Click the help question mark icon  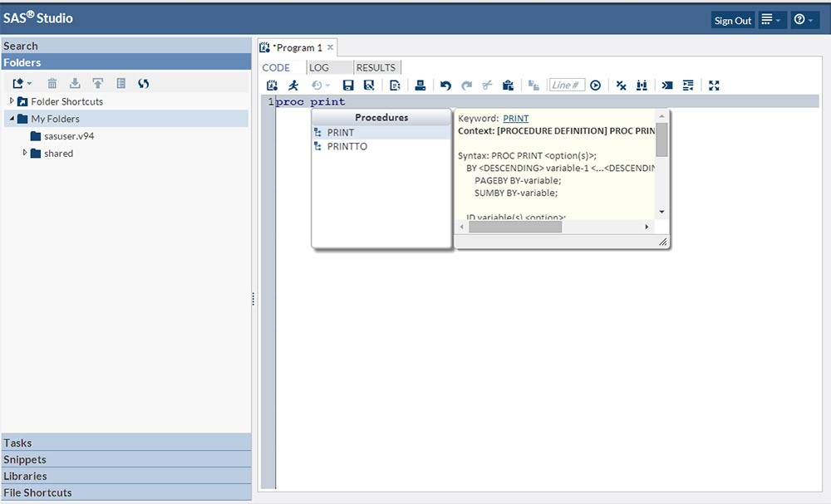click(x=799, y=20)
